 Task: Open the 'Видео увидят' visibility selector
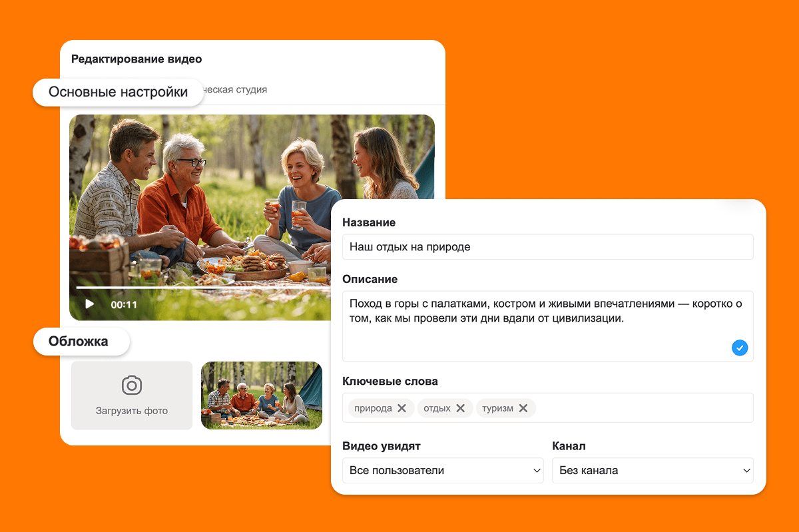(x=443, y=470)
